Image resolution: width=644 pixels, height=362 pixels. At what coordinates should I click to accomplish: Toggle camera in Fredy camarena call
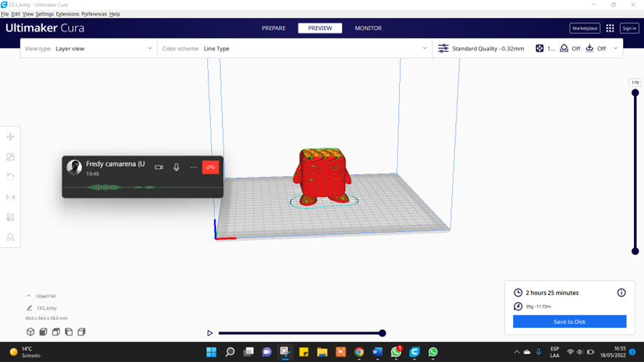coord(159,167)
